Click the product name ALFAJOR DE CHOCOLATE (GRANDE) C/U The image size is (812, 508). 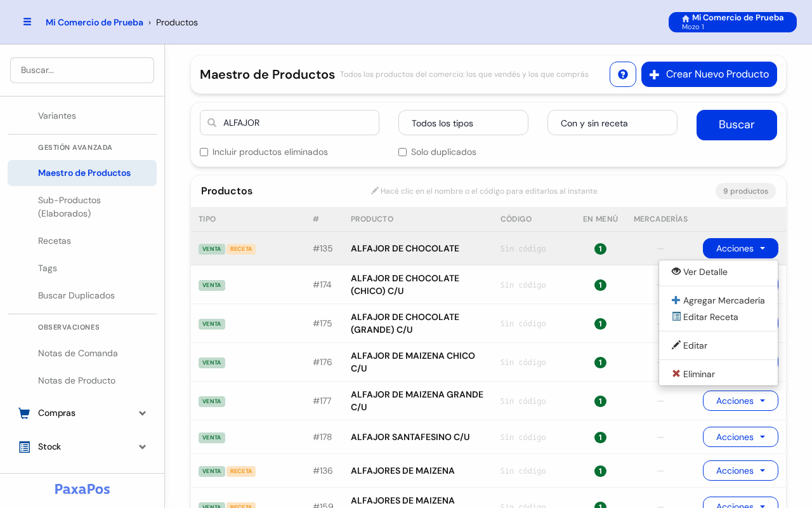click(x=405, y=323)
